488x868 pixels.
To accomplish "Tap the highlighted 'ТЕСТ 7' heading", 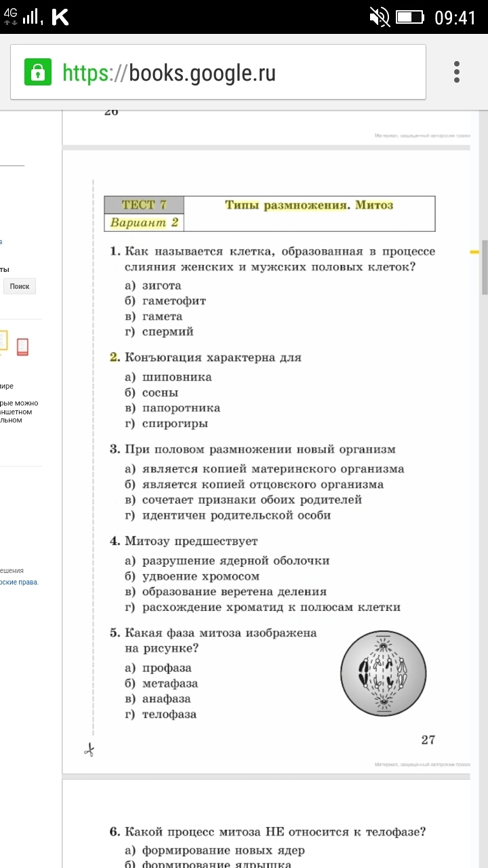I will (144, 205).
